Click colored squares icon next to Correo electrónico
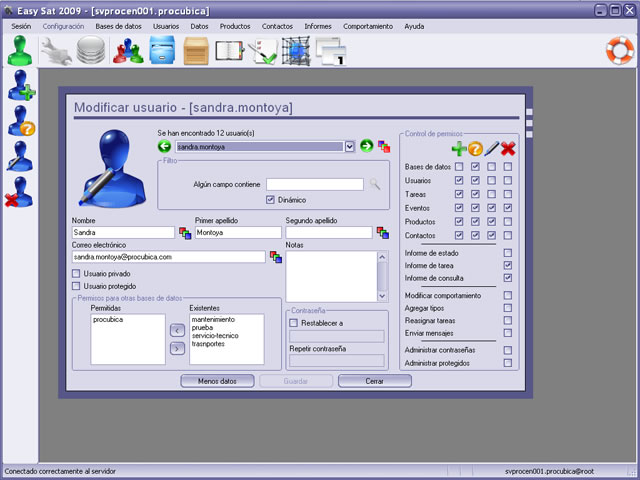 (x=276, y=257)
